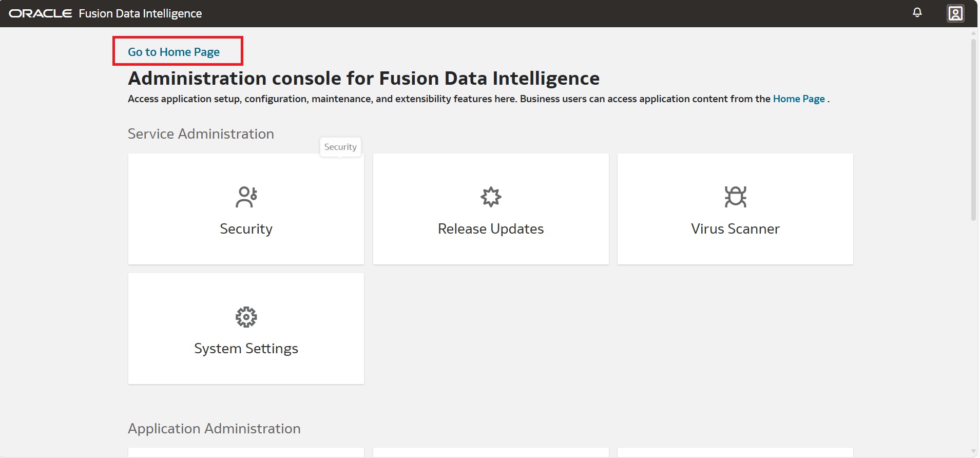Click the scroll up arrow
The width and height of the screenshot is (980, 458).
pyautogui.click(x=973, y=33)
